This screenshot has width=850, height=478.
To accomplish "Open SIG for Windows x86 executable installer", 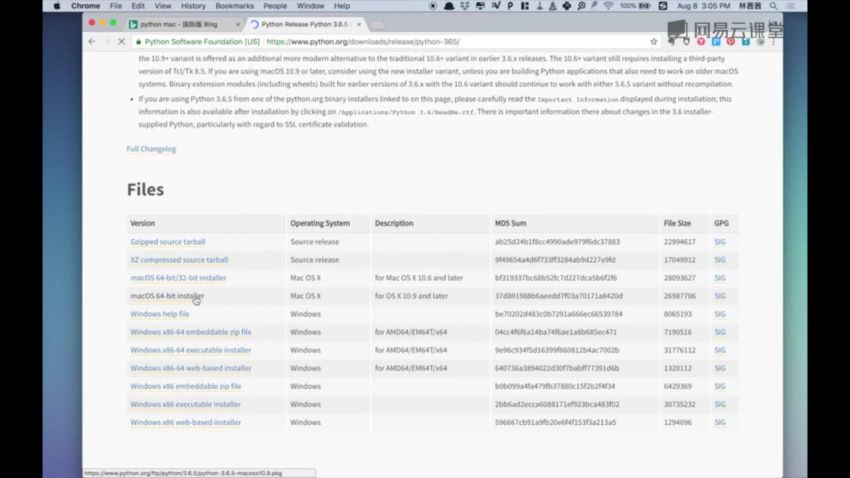I will (720, 404).
